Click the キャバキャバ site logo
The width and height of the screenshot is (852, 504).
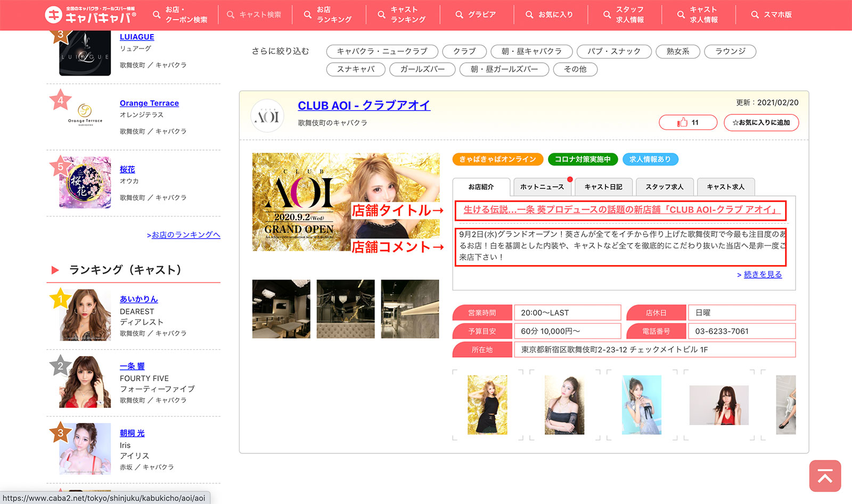coord(91,15)
